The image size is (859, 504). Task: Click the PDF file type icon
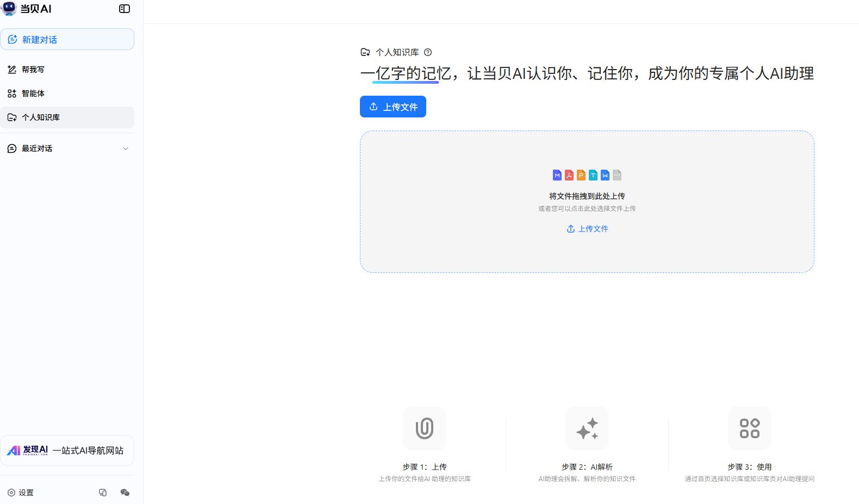point(569,175)
